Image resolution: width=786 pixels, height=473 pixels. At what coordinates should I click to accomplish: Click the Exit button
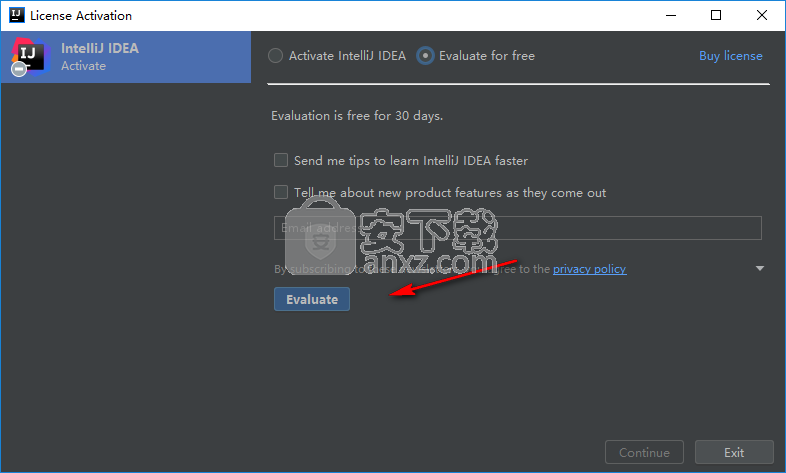[x=734, y=452]
